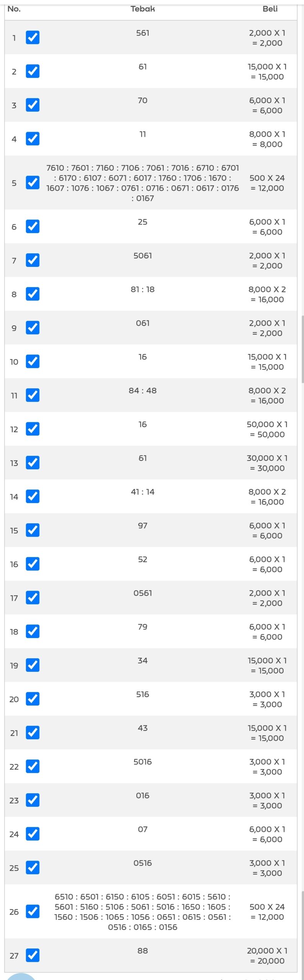Viewport: 304px width, 980px height.
Task: Uncheck the checkbox for row 1 (561)
Action: [33, 38]
